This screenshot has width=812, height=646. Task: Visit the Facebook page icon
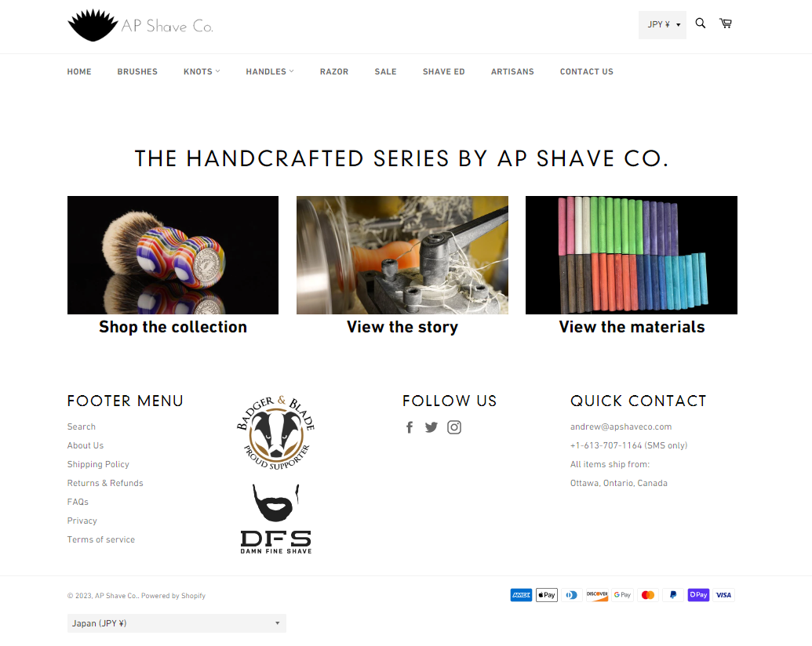(410, 427)
